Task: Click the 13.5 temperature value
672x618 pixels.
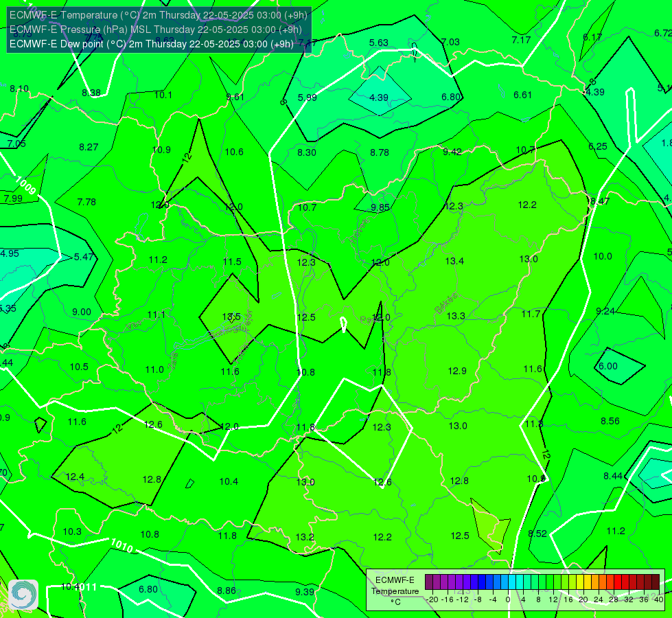Action: 231,317
